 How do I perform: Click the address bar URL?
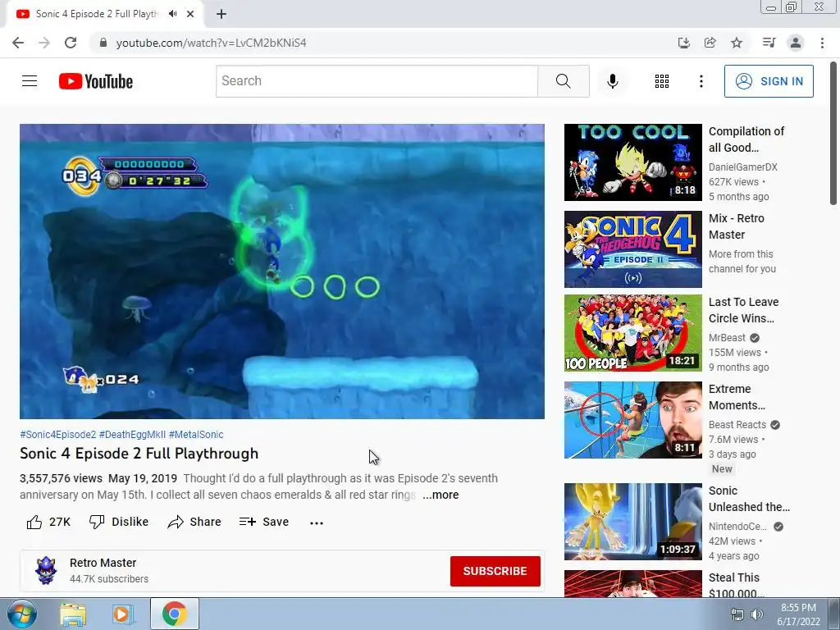pos(211,43)
